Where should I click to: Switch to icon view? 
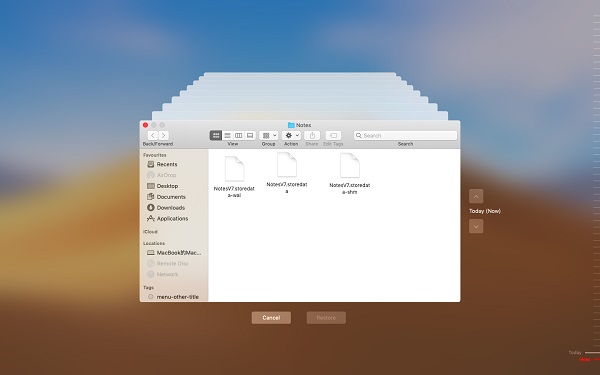(x=216, y=135)
